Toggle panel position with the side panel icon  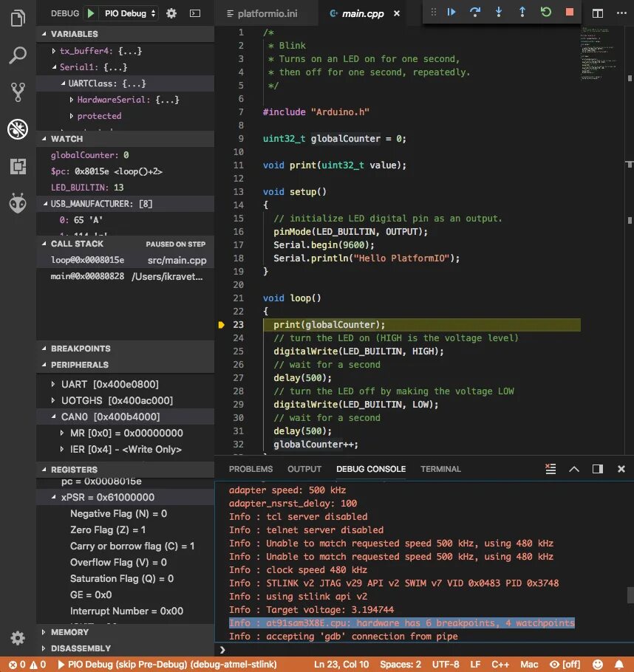point(598,468)
